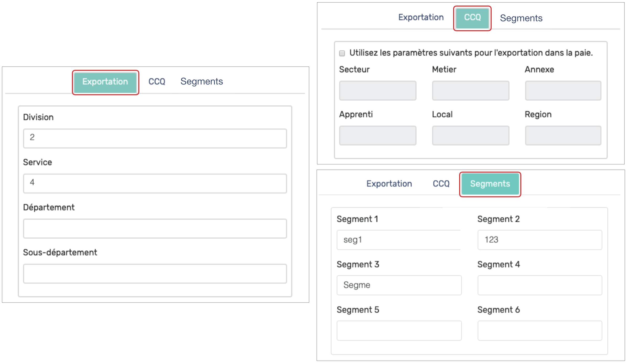Click the Segment 3 text field

[399, 285]
